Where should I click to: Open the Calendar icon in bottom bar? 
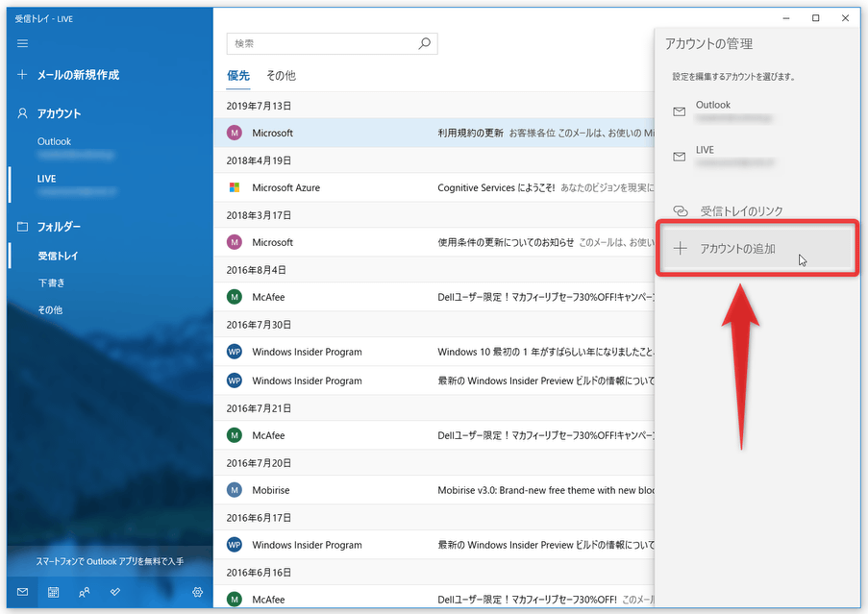[x=53, y=592]
